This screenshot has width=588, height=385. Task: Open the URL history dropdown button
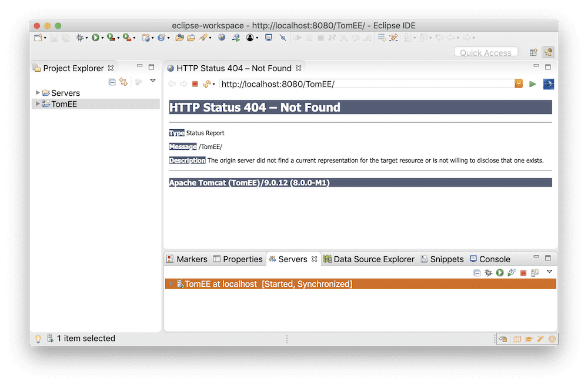click(519, 83)
